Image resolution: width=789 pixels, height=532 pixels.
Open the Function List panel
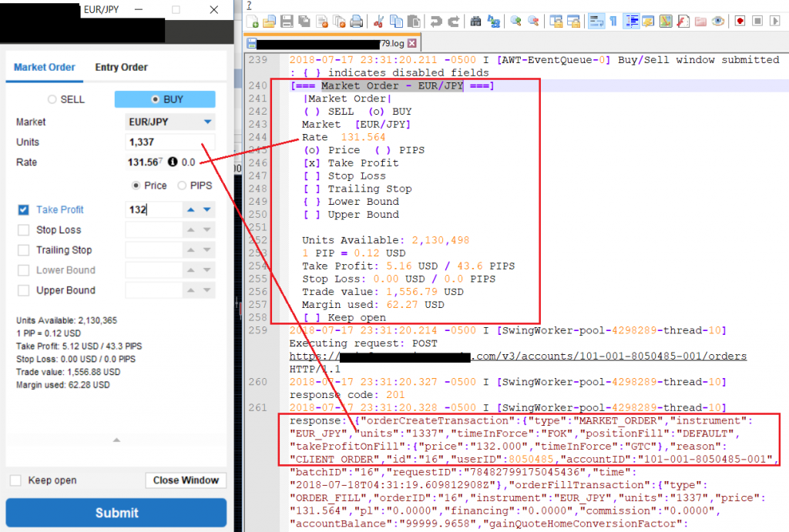point(683,21)
